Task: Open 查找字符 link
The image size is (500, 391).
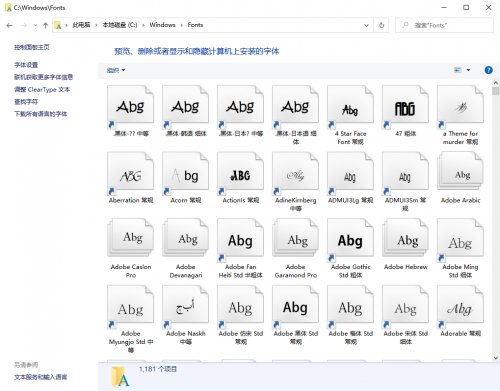Action: point(26,102)
